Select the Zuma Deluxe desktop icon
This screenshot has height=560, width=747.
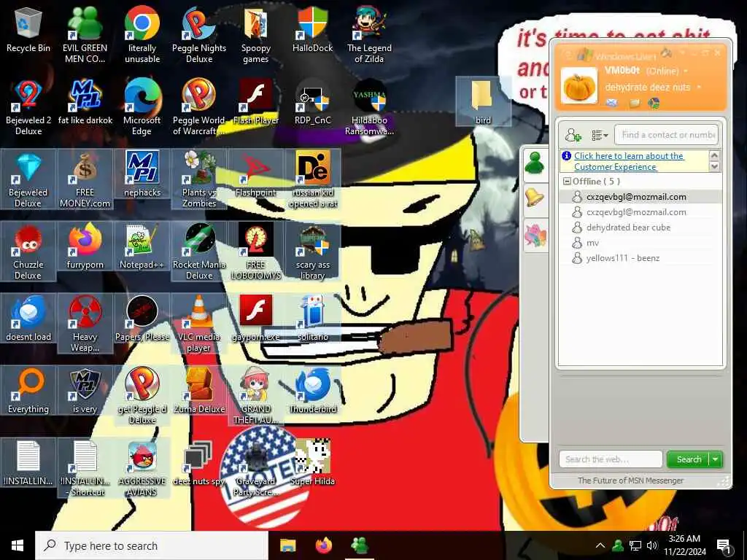tap(199, 391)
